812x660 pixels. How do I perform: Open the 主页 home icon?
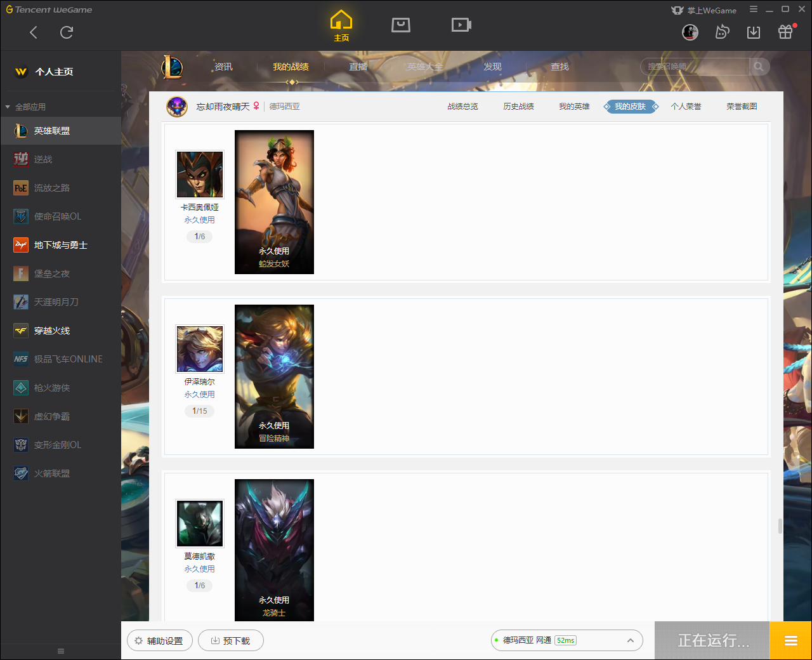341,26
